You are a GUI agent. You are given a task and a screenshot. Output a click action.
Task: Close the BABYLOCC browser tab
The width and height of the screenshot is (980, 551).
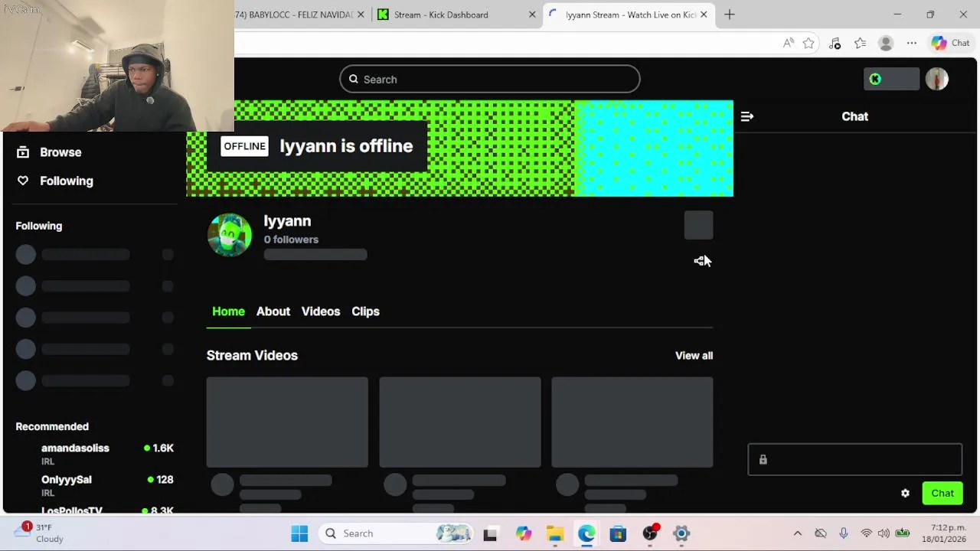pyautogui.click(x=361, y=15)
